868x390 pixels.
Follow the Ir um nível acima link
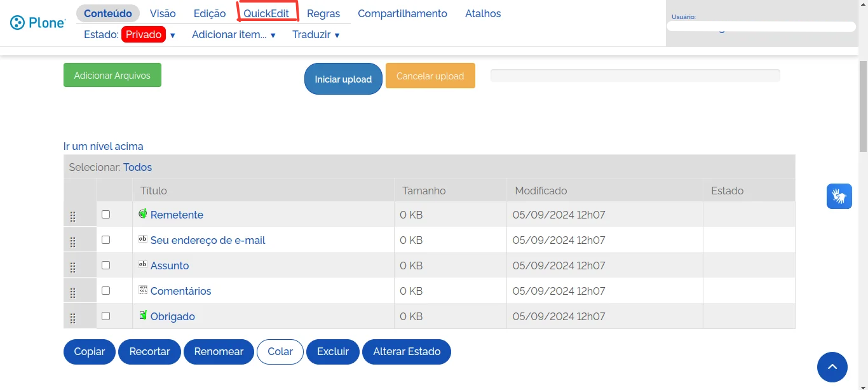[x=104, y=146]
